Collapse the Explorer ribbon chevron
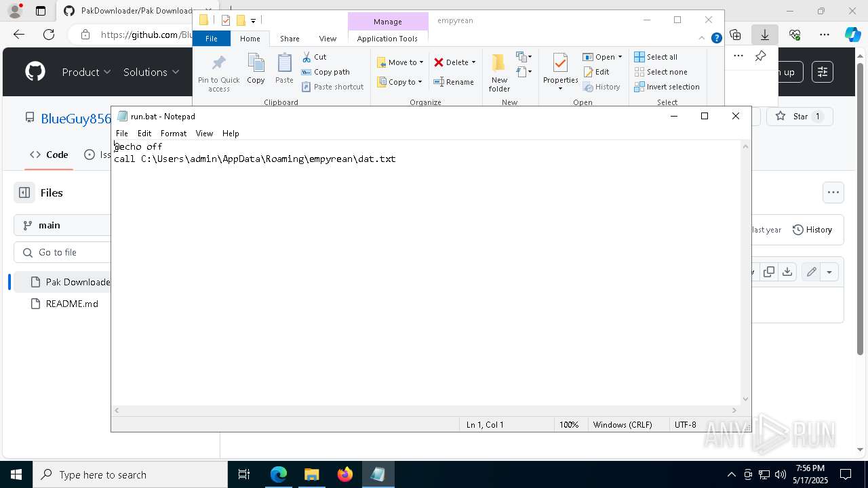868x488 pixels. 703,38
